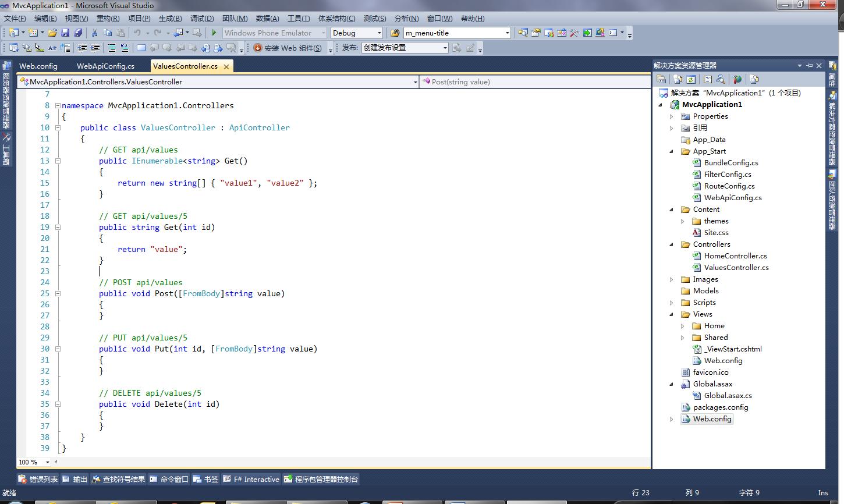Image resolution: width=844 pixels, height=504 pixels.
Task: Click the Toolbox icon in main toolbar
Action: coord(574,33)
